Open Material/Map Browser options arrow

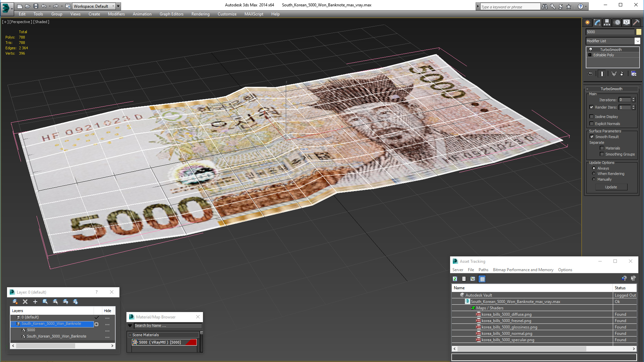[x=130, y=325]
